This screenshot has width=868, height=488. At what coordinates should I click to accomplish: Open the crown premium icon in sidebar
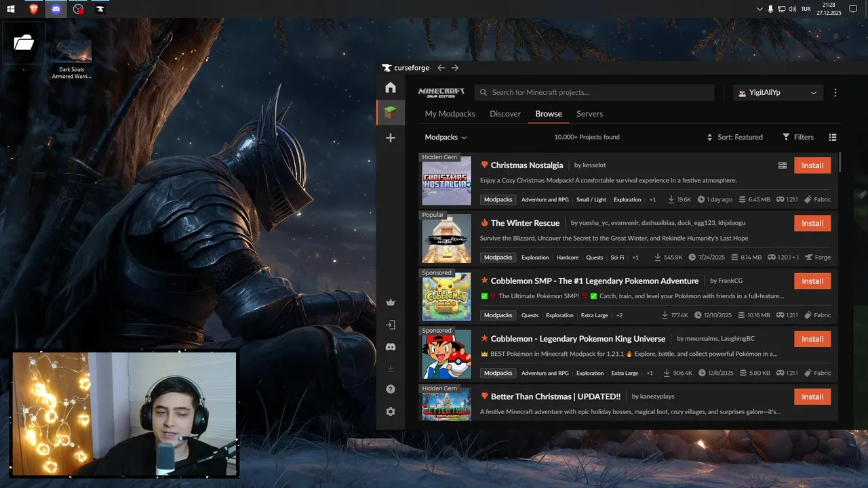click(x=391, y=302)
